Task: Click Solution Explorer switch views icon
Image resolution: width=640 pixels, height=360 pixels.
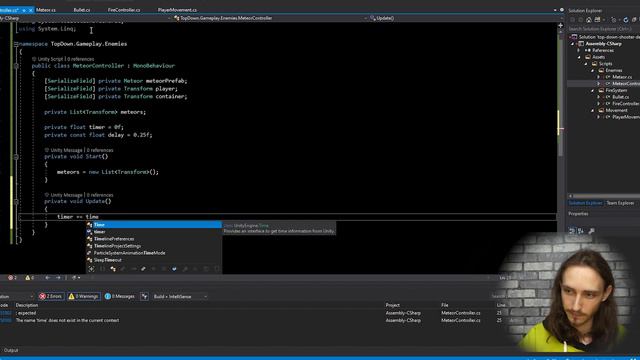Action: (x=598, y=20)
